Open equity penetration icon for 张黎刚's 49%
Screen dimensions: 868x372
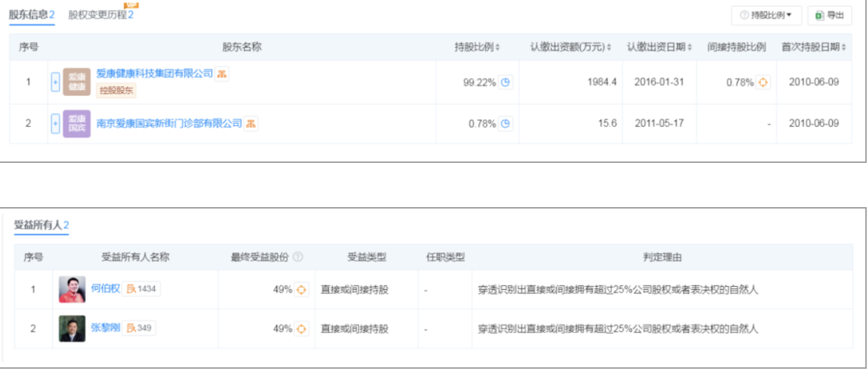[302, 329]
